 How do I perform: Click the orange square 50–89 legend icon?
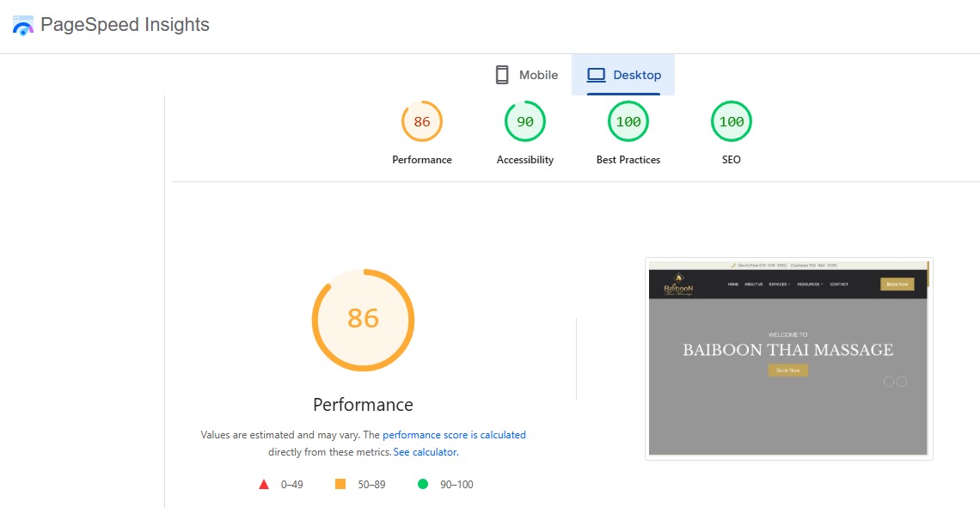tap(340, 484)
